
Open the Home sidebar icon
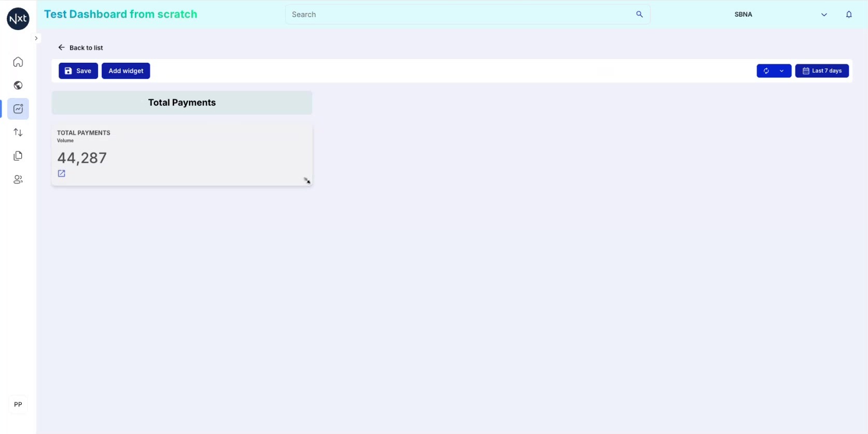[x=18, y=62]
